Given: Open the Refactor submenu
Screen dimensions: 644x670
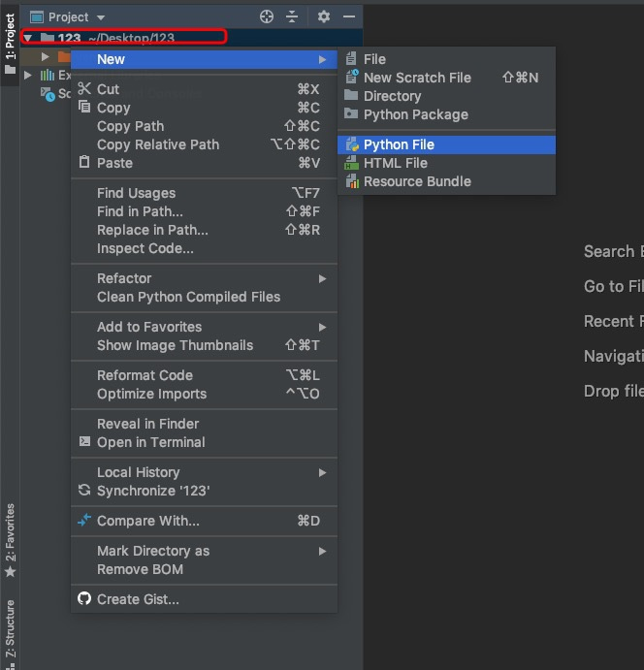Looking at the screenshot, I should (x=124, y=278).
